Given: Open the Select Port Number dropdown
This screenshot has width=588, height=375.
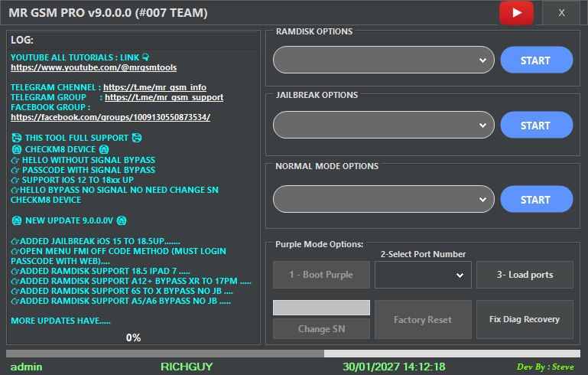Looking at the screenshot, I should point(423,275).
